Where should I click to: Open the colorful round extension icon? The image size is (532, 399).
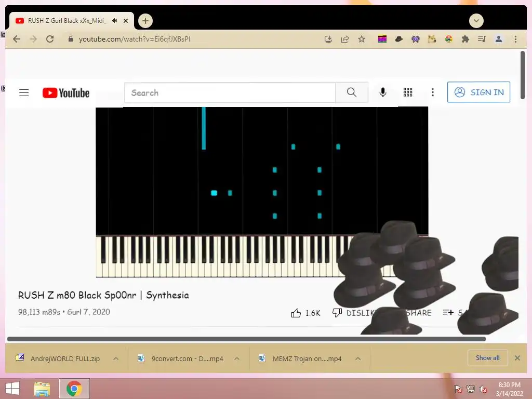448,39
